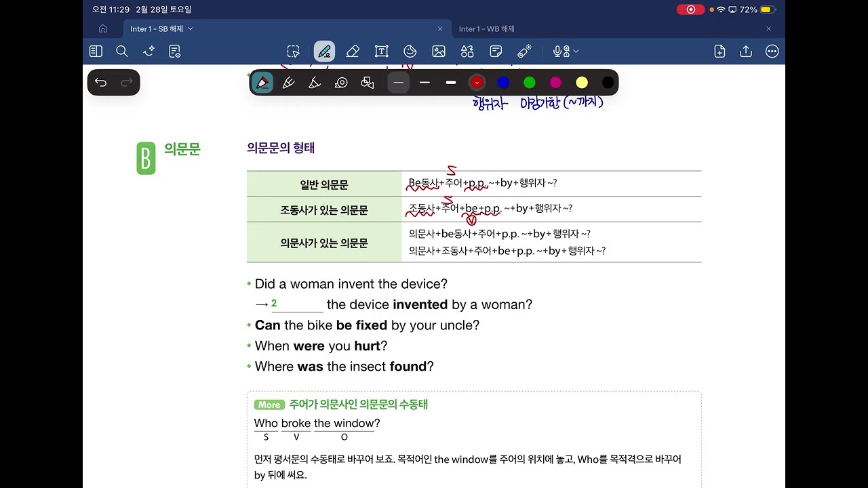Tap the green B section badge
The width and height of the screenshot is (868, 488).
tap(146, 157)
